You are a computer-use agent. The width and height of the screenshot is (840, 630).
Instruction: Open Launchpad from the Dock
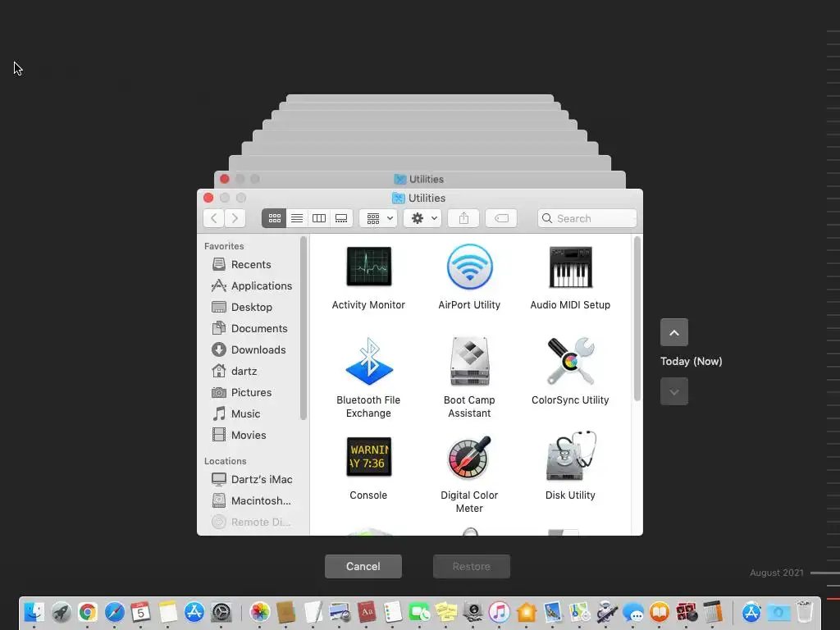coord(61,612)
